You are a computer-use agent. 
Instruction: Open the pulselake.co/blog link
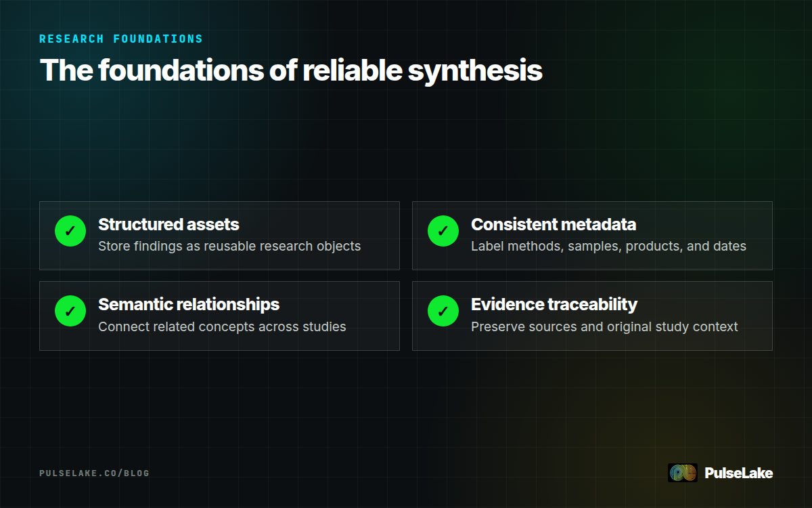[94, 473]
